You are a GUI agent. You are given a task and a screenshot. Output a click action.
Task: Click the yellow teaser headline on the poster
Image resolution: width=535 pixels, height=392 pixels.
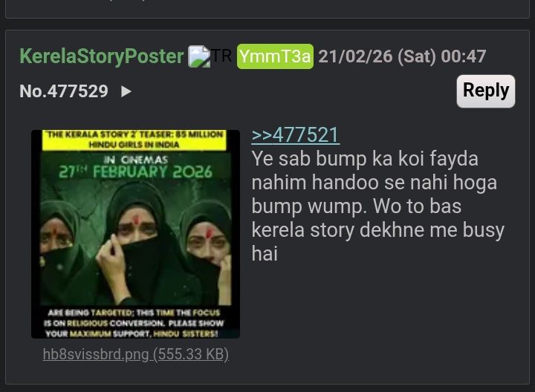(134, 140)
